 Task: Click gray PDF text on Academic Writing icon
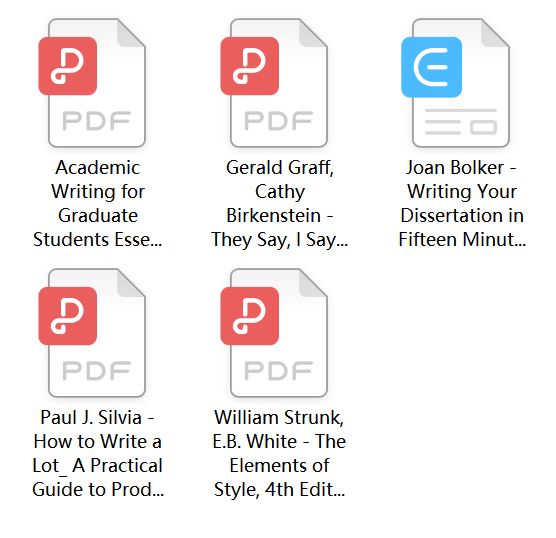[97, 121]
